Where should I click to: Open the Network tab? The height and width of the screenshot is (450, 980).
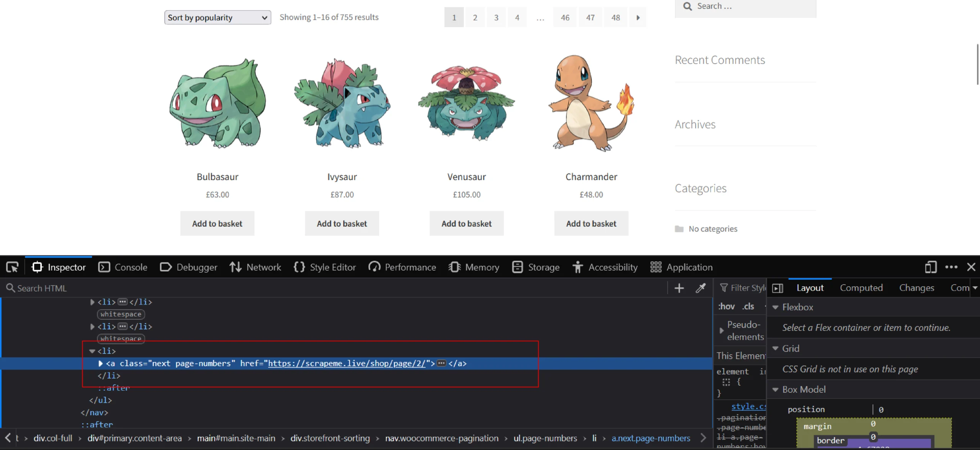pyautogui.click(x=255, y=267)
